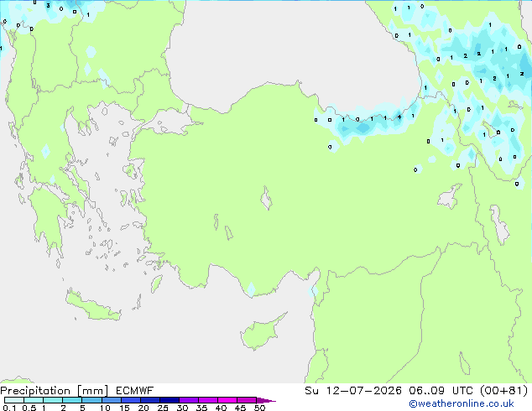This screenshot has height=411, width=532.
Task: Click the Precipitation [mm] title label
Action: coord(55,391)
